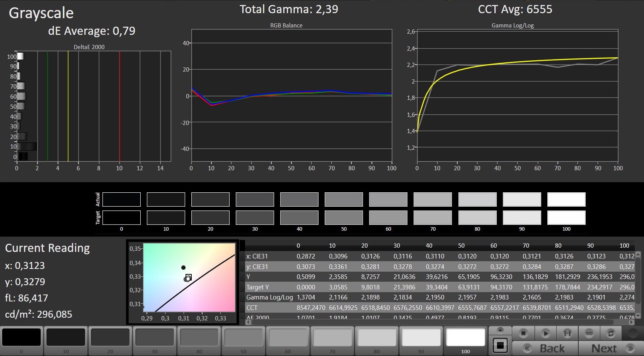Toggle continuous reading infinity icon
The width and height of the screenshot is (644, 356).
click(x=589, y=333)
